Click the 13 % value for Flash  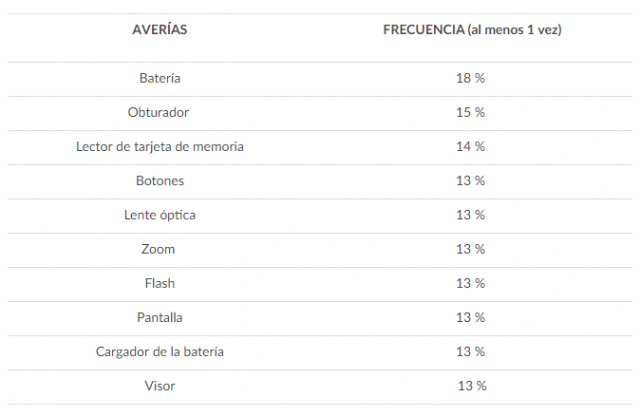(x=471, y=283)
